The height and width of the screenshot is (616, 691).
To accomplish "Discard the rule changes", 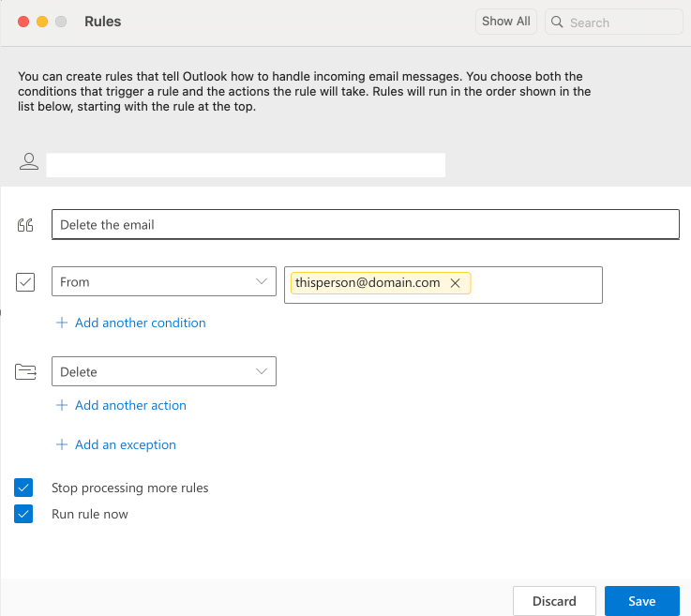I will click(x=554, y=601).
